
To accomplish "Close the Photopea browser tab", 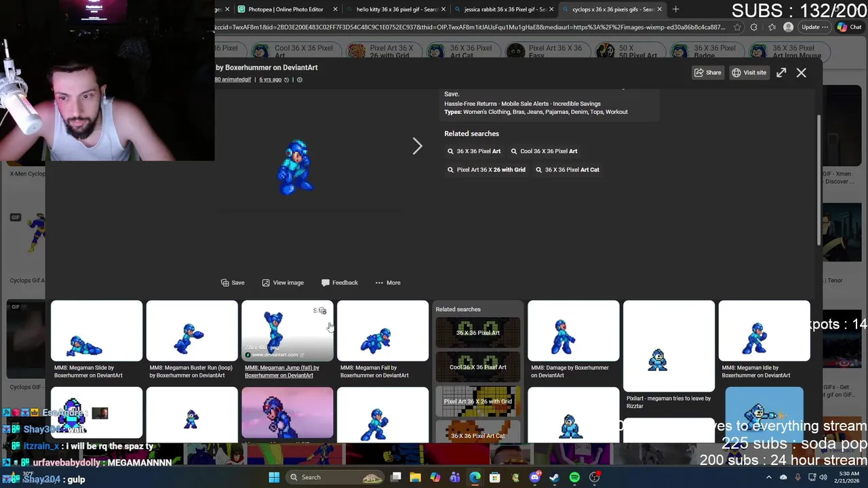I will pos(336,9).
